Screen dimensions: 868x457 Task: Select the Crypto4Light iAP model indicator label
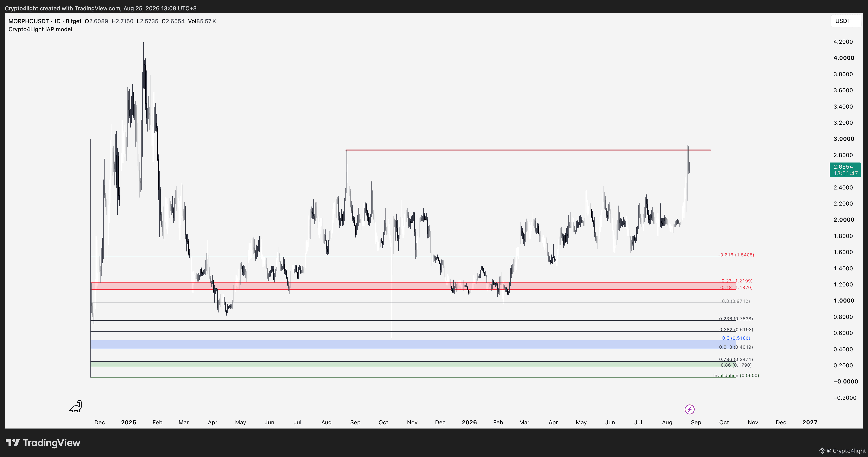click(x=40, y=29)
